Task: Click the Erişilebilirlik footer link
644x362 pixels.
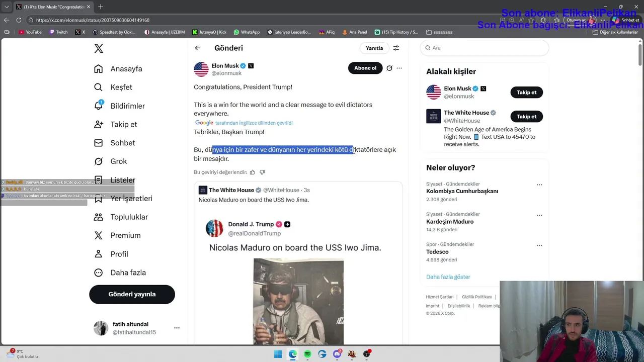Action: (459, 306)
